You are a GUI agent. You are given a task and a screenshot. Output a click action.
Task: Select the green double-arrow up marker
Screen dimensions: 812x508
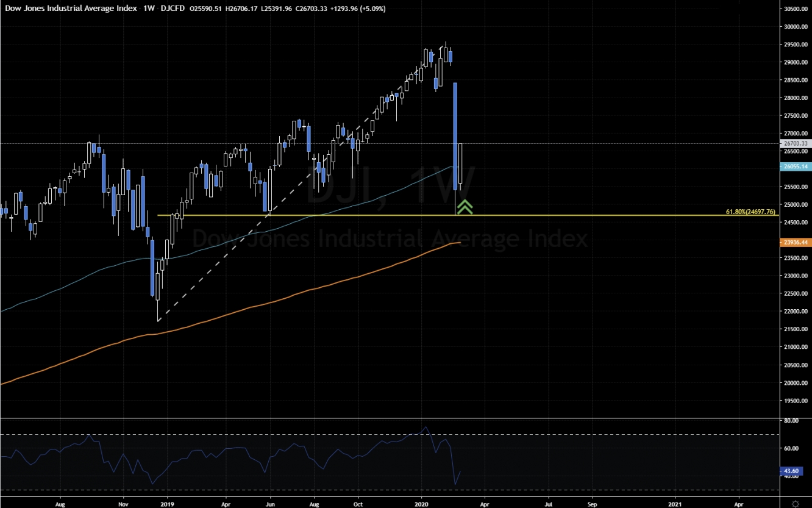(465, 207)
